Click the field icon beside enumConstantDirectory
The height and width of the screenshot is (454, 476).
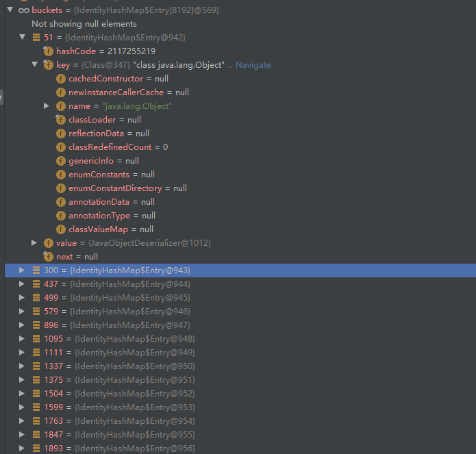point(61,188)
